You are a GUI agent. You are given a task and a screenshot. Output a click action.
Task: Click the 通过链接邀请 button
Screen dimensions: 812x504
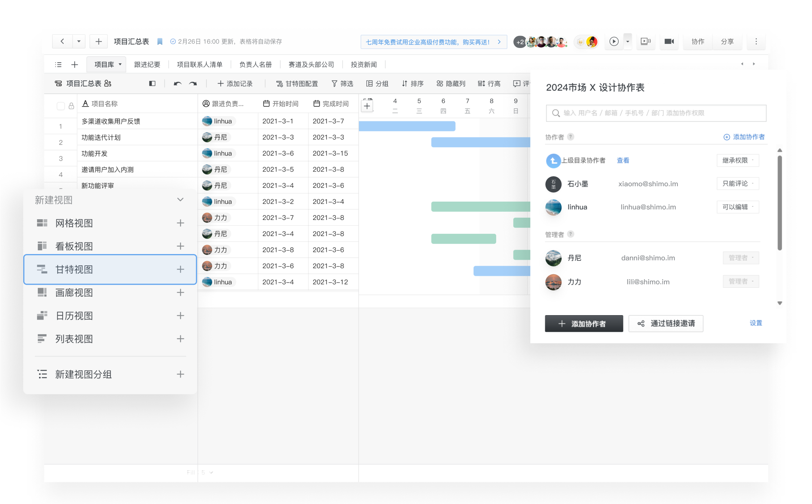click(666, 323)
